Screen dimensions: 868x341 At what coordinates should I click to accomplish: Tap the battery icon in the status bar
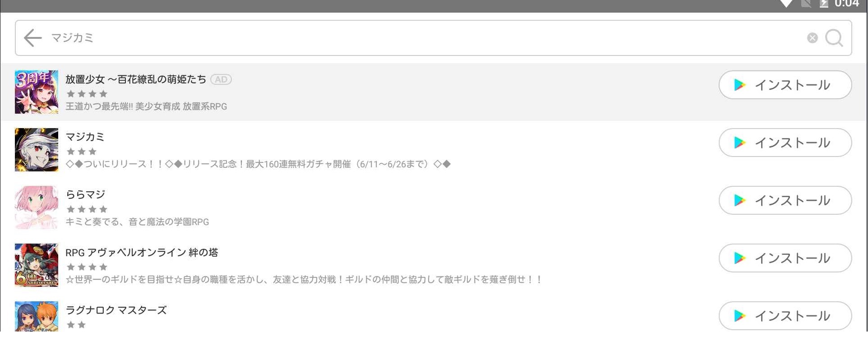(824, 4)
